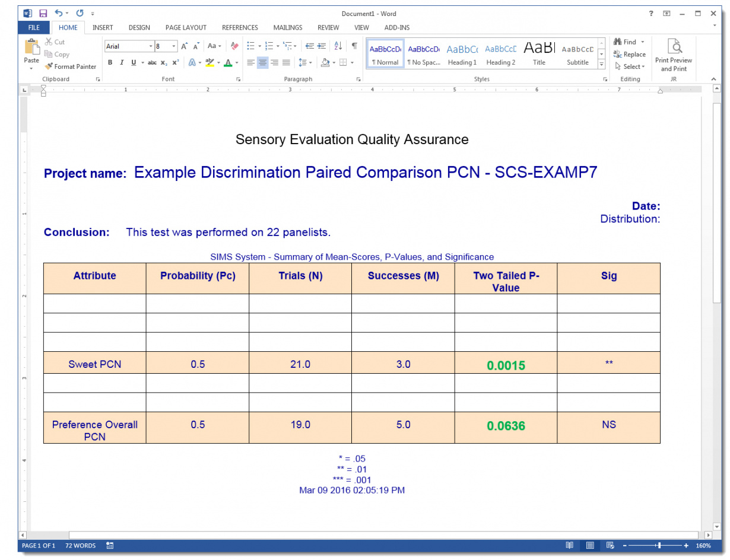This screenshot has height=560, width=730.
Task: Clear all formatting with eraser icon
Action: (234, 46)
